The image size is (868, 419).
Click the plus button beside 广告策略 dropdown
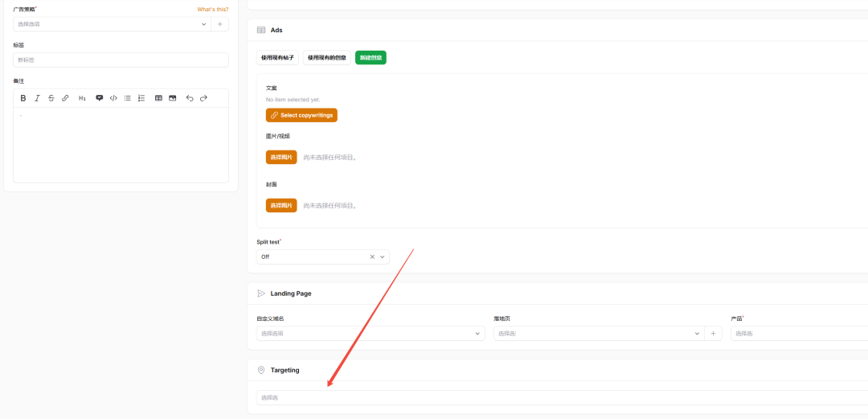point(220,24)
